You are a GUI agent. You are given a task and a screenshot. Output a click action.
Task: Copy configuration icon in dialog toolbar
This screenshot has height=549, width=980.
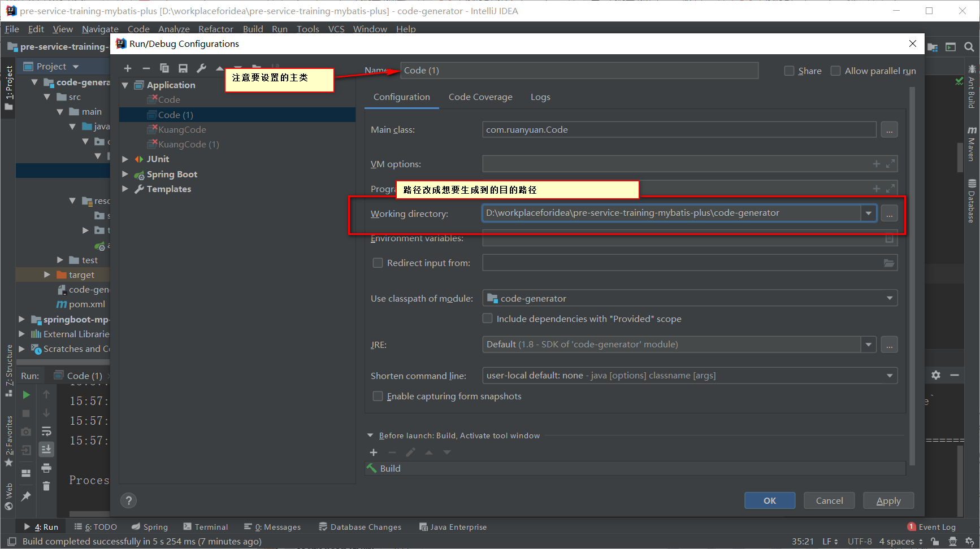(164, 68)
